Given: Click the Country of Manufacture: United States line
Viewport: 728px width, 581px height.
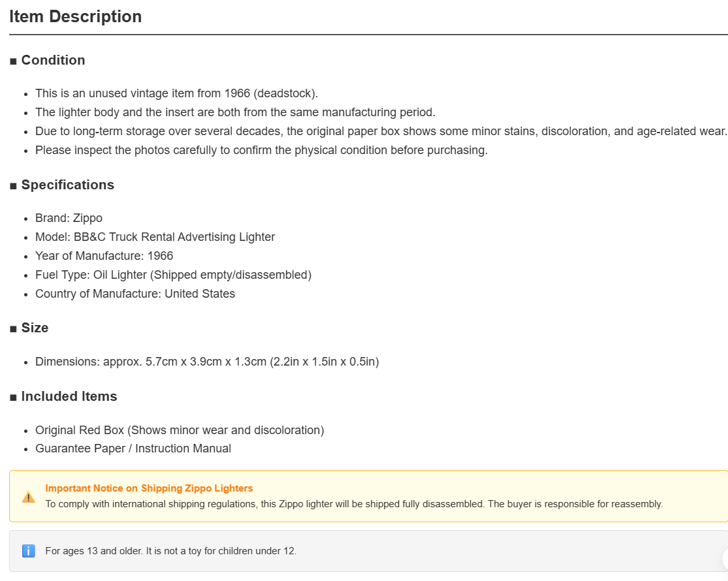Looking at the screenshot, I should [135, 294].
